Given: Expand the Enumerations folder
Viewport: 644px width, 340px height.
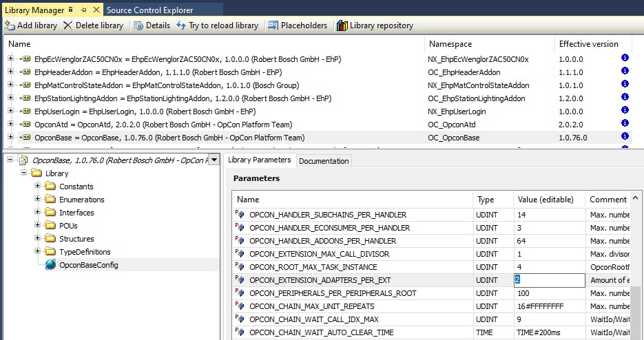Looking at the screenshot, I should click(38, 199).
